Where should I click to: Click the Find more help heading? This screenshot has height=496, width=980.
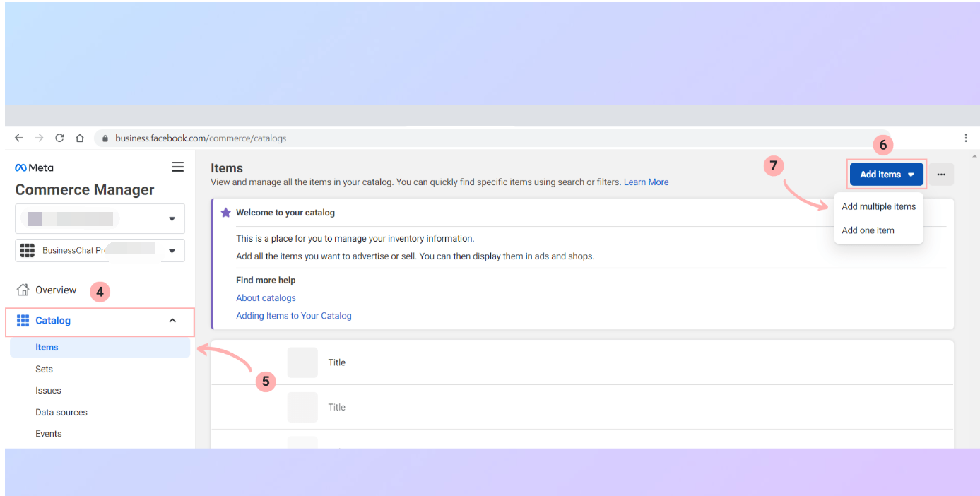pos(266,281)
